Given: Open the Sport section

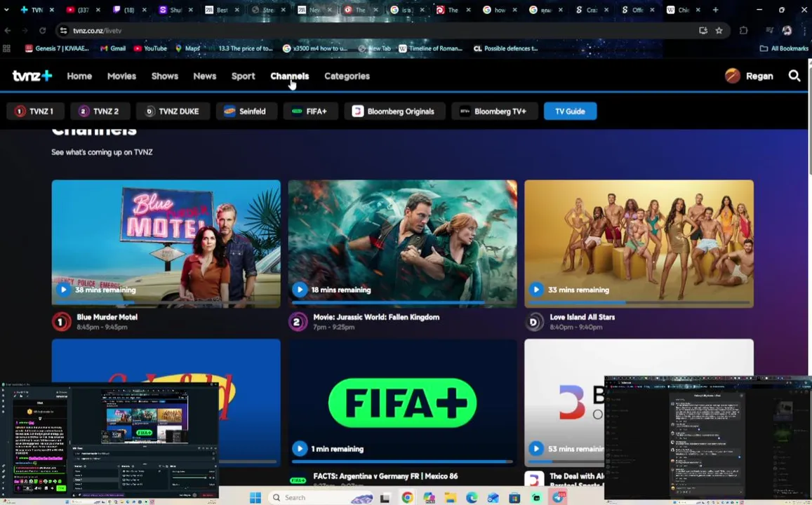Looking at the screenshot, I should pos(243,76).
